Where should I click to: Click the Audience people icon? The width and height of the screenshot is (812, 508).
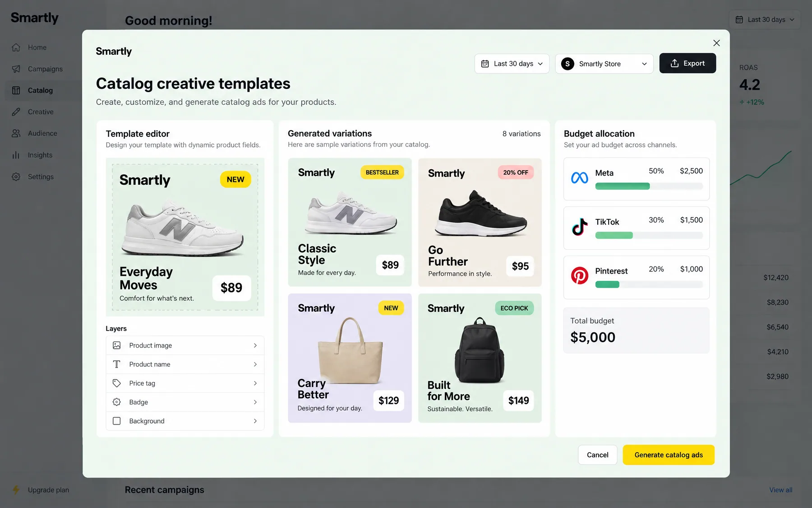coord(16,133)
